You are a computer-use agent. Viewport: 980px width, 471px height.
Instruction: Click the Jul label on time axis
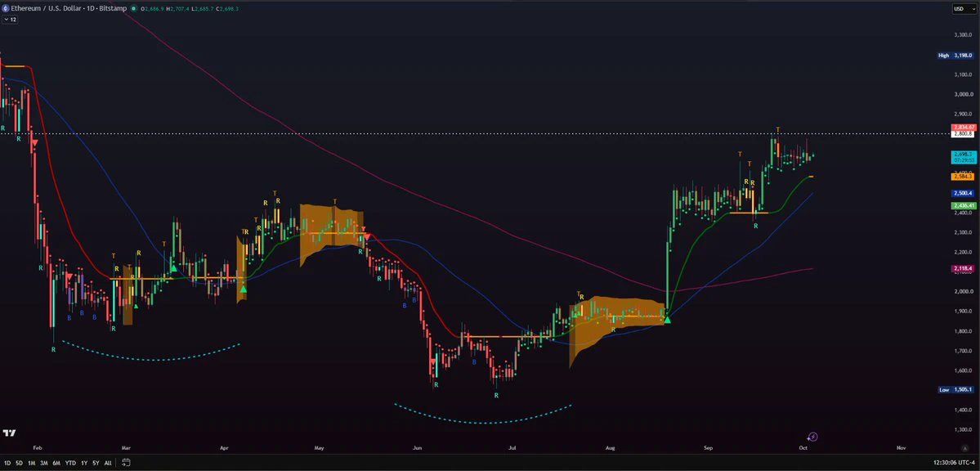[512, 448]
